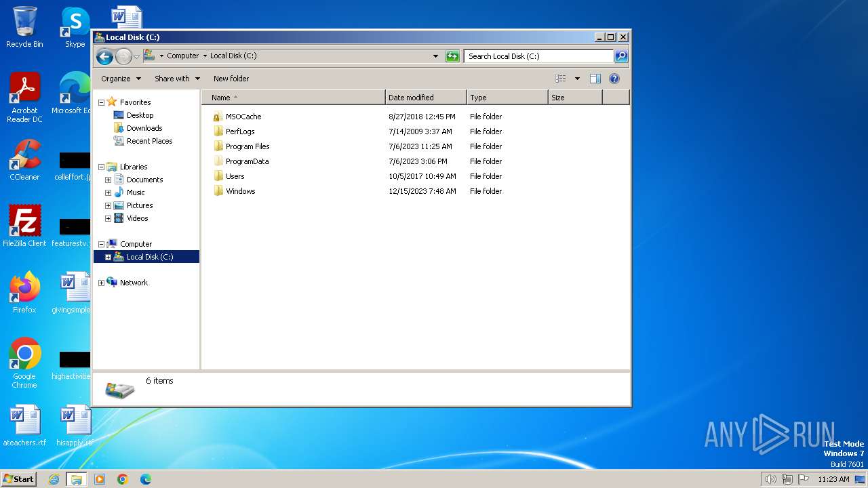Click Computer in the address breadcrumb
Viewport: 868px width, 488px height.
[x=182, y=56]
